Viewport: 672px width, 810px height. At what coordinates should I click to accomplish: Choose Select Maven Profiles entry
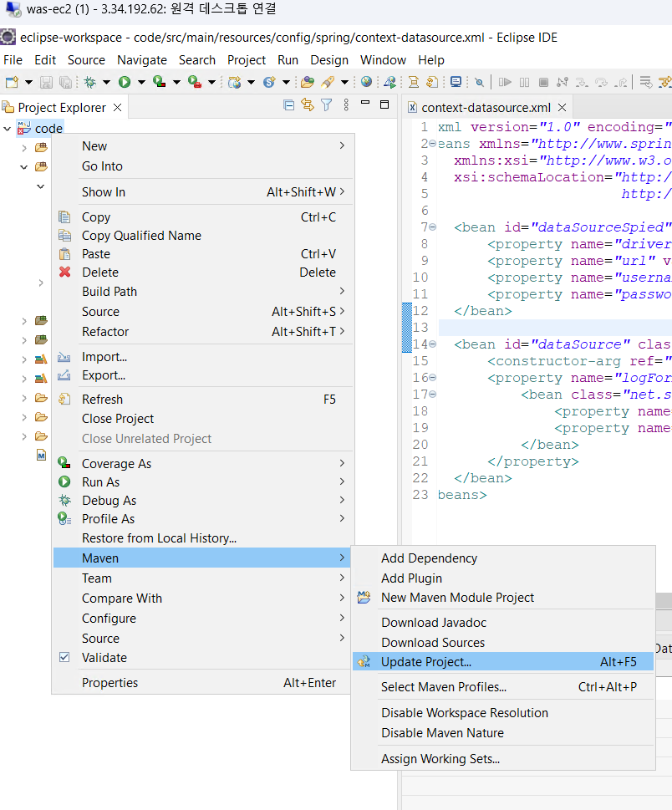pyautogui.click(x=503, y=687)
